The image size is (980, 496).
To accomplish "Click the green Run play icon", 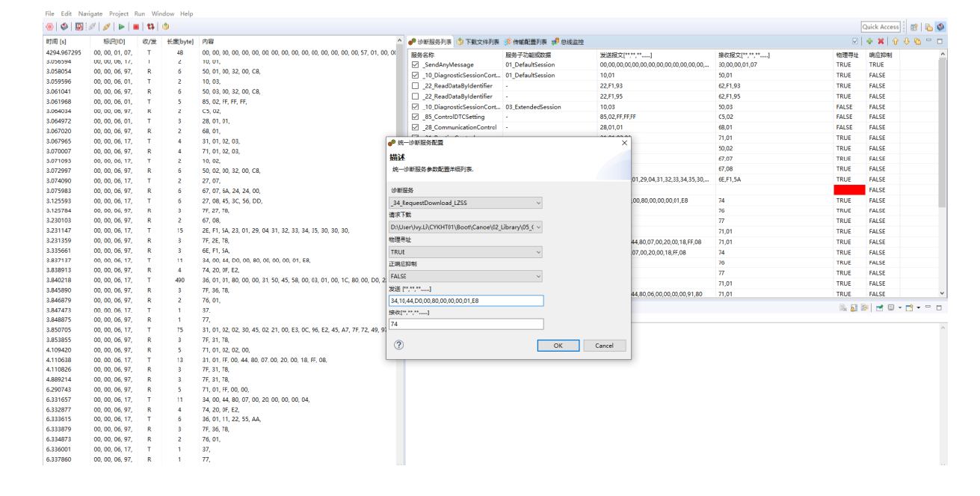I will click(121, 27).
